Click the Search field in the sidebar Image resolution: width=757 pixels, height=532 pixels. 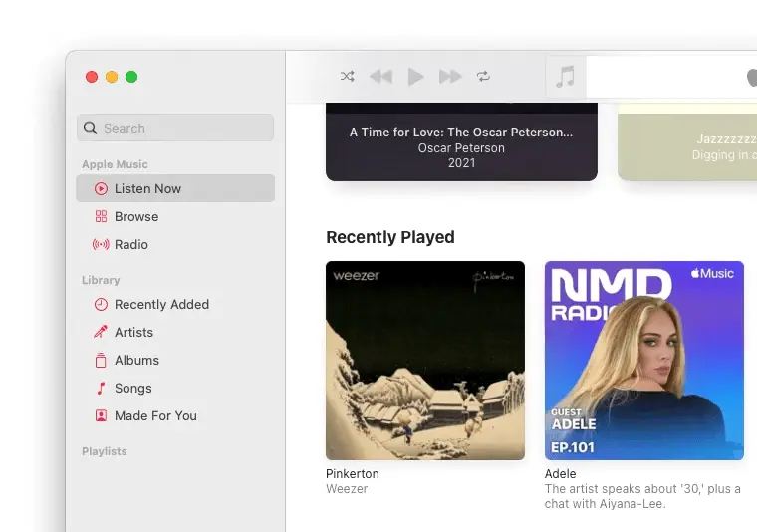(175, 128)
